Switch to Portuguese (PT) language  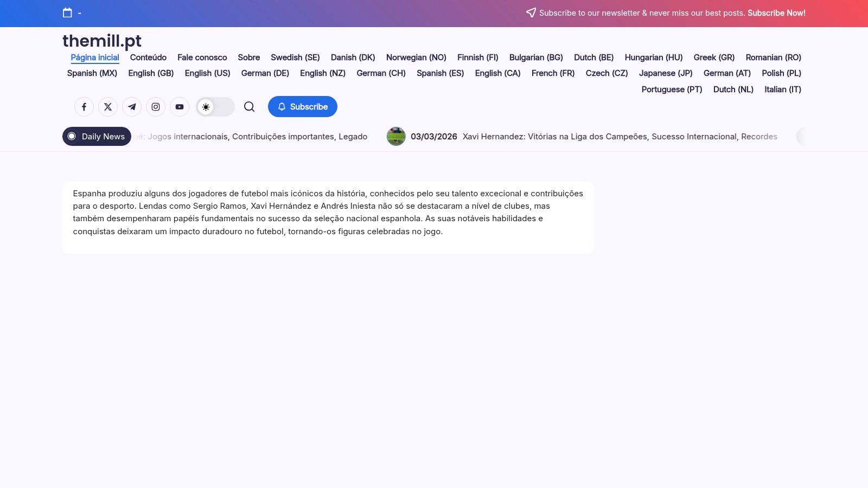672,89
